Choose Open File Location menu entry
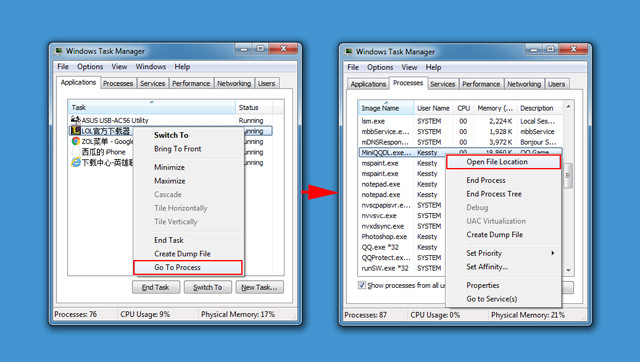Viewport: 640px width, 362px height. point(503,162)
